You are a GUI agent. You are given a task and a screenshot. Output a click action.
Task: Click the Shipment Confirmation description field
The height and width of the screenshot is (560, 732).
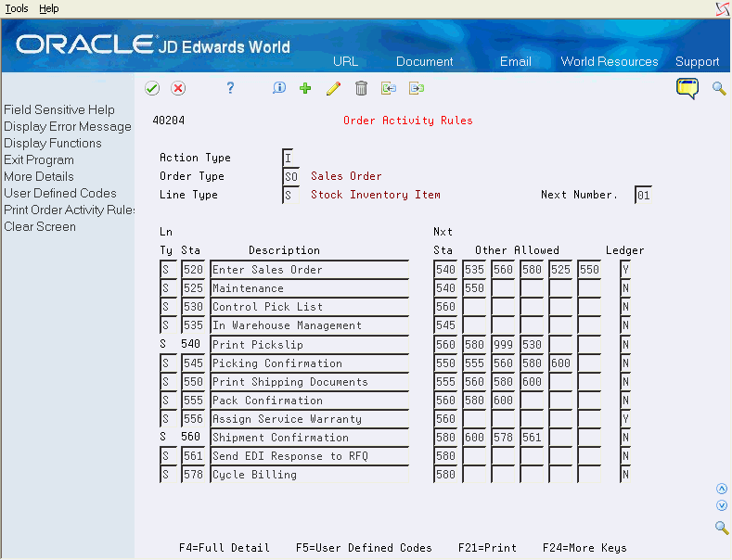(310, 438)
